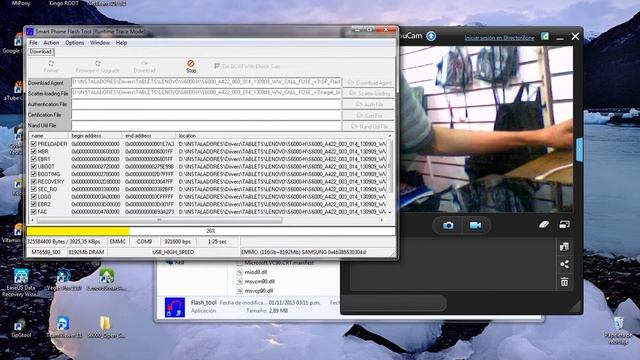Start video recording in YouCam
The image size is (640, 360).
(475, 225)
